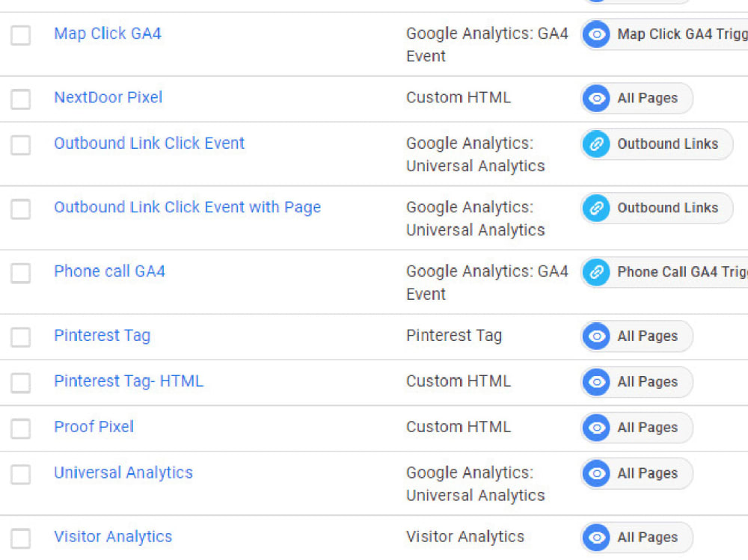Select the checkbox for the Universal Analytics tag
The width and height of the screenshot is (748, 560).
coord(20,474)
